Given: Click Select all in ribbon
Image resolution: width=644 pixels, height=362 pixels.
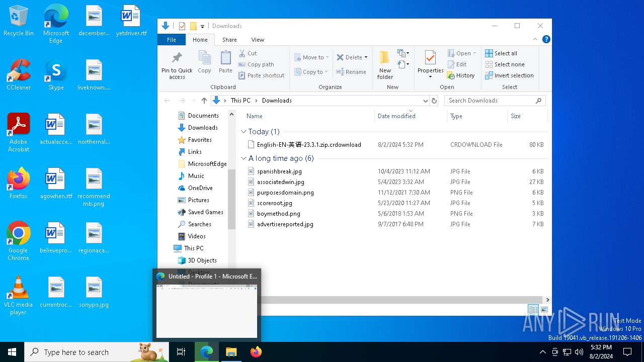Looking at the screenshot, I should coord(501,53).
